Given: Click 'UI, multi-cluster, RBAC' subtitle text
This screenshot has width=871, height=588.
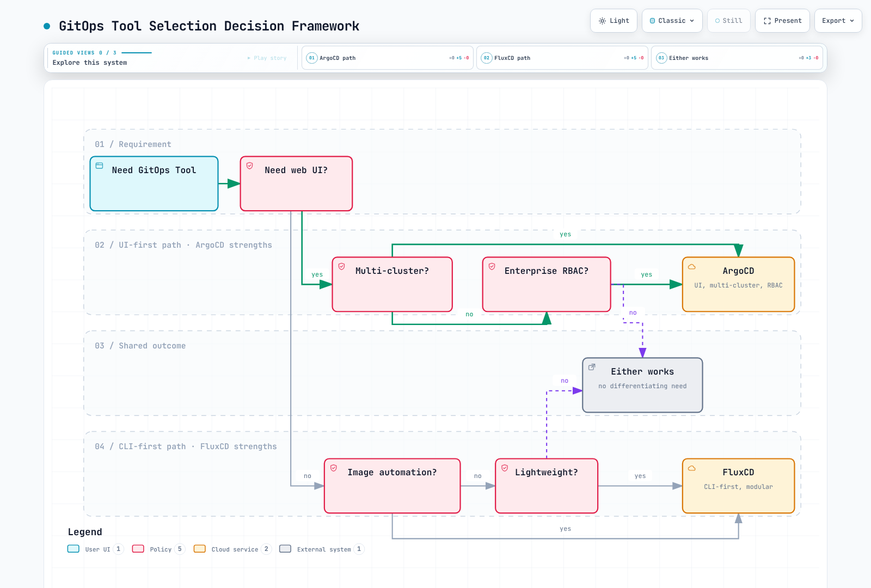Looking at the screenshot, I should [738, 285].
